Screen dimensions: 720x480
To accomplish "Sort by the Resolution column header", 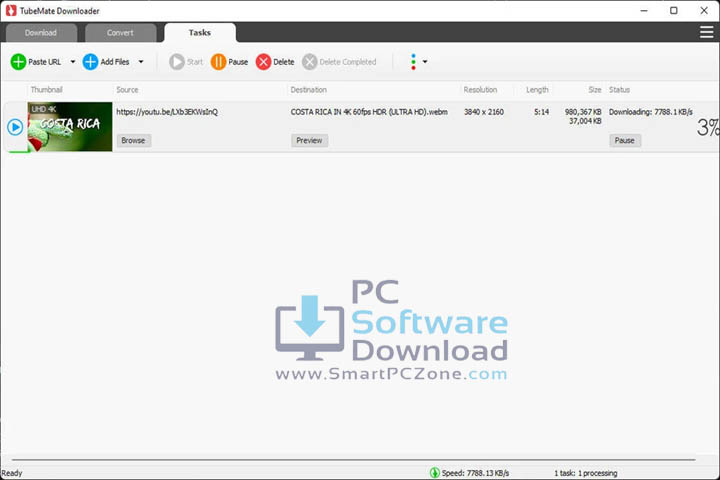I will coord(480,90).
